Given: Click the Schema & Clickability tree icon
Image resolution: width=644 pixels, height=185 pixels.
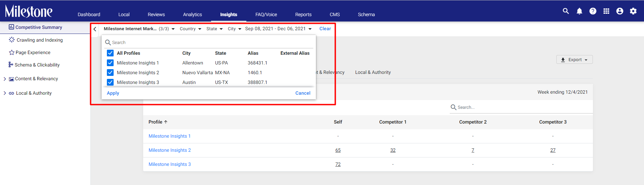Looking at the screenshot, I should (11, 64).
